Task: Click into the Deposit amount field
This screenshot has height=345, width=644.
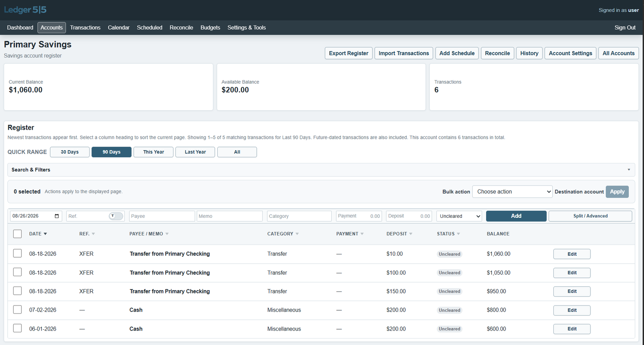Action: click(x=409, y=216)
